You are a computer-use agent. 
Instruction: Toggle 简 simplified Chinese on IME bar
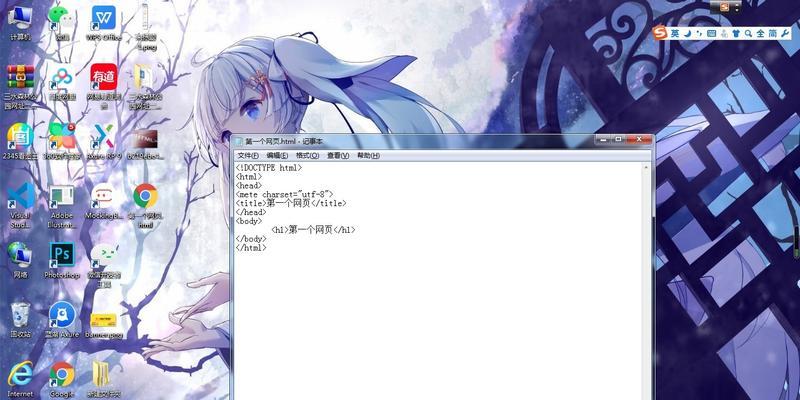pyautogui.click(x=773, y=33)
